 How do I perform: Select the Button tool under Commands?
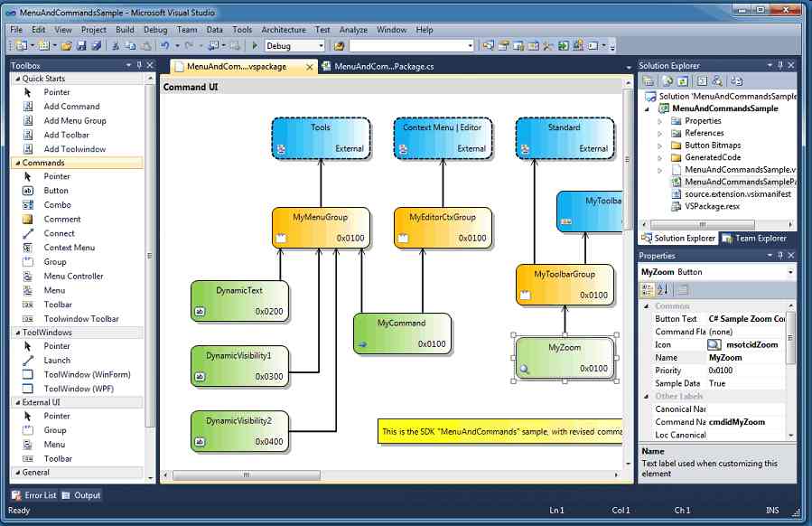click(x=56, y=191)
